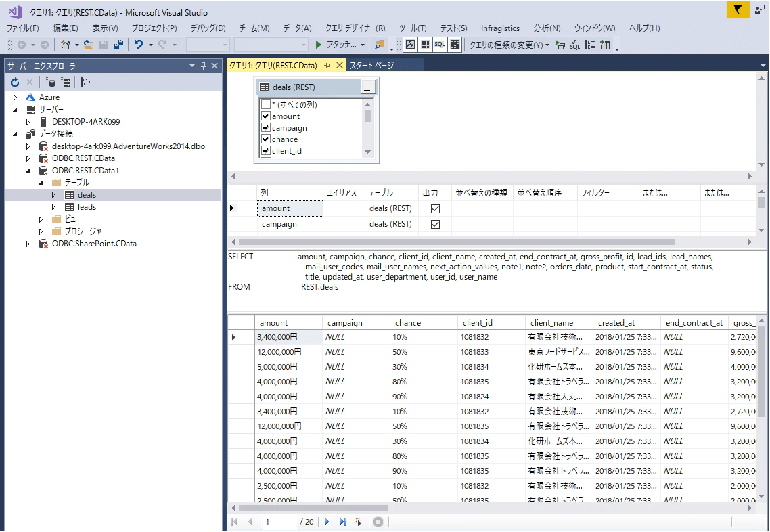Image resolution: width=770 pixels, height=532 pixels.
Task: Go to the next record in results
Action: coord(327,522)
